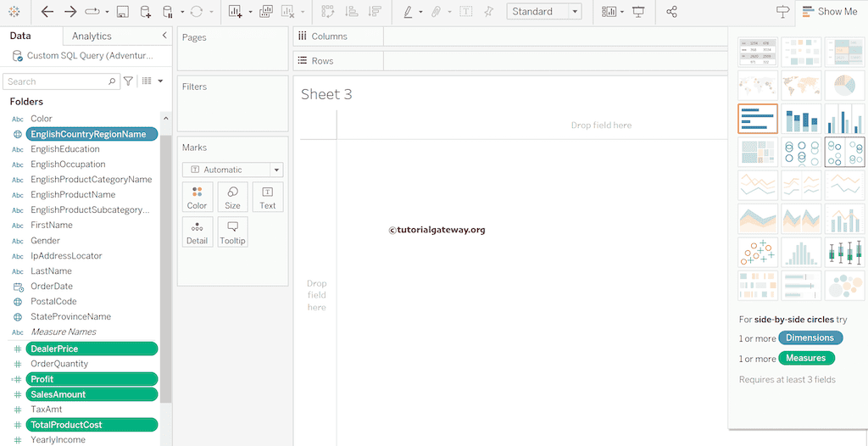
Task: Open presentation mode
Action: coord(638,12)
